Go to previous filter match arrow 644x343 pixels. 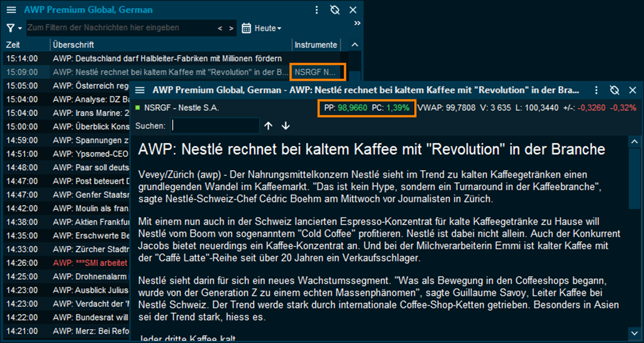pos(220,29)
